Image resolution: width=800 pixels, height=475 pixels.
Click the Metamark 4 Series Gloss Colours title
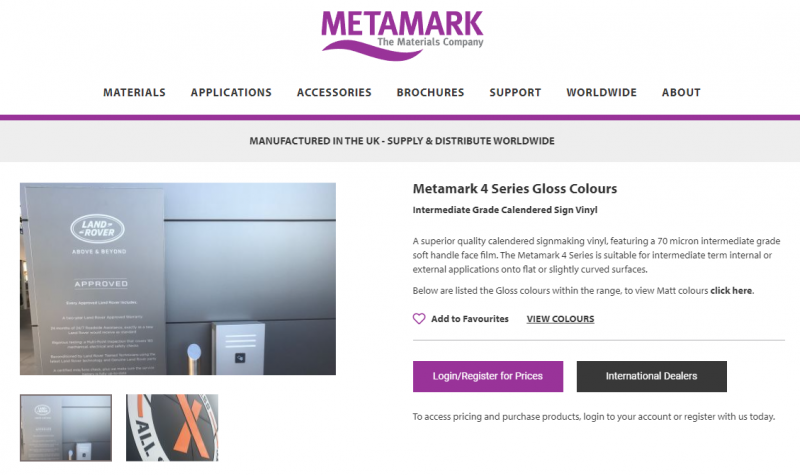[x=515, y=189]
